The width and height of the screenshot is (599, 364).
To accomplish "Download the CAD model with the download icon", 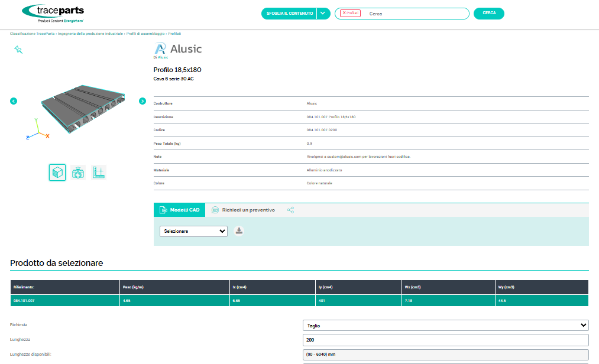I will tap(239, 231).
